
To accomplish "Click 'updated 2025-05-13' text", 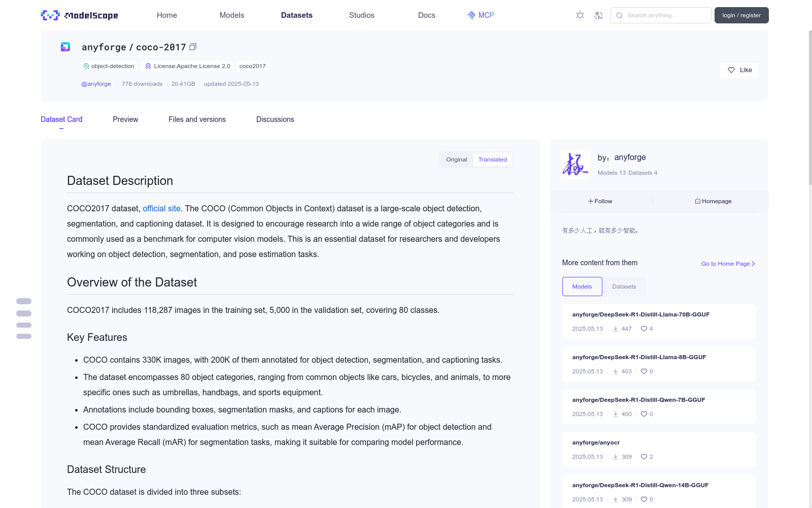I will (x=231, y=84).
